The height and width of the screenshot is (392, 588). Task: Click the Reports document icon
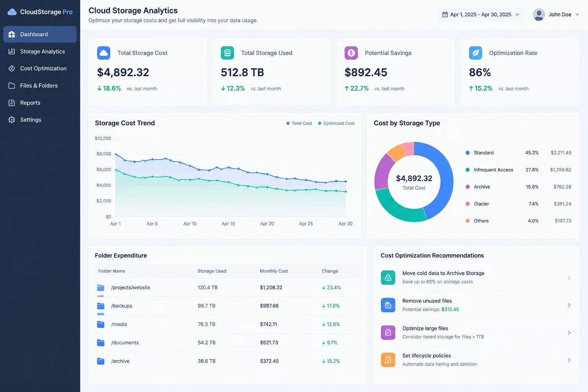pyautogui.click(x=12, y=103)
